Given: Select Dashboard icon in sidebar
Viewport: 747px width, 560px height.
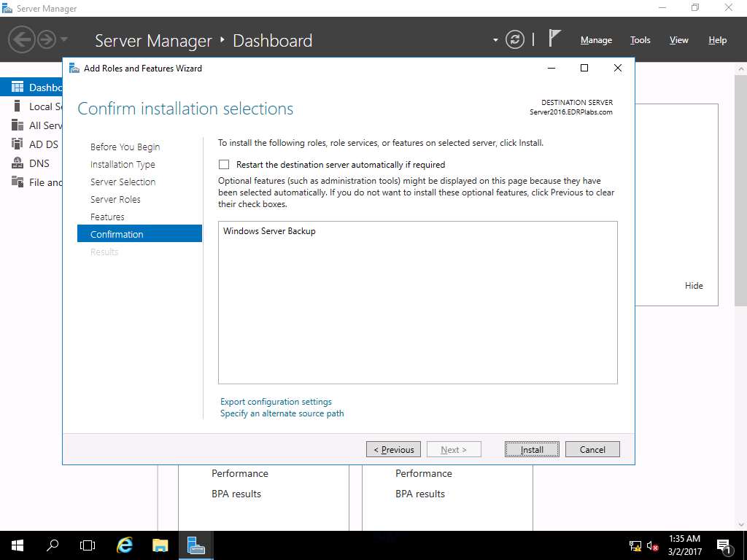Looking at the screenshot, I should pyautogui.click(x=18, y=87).
